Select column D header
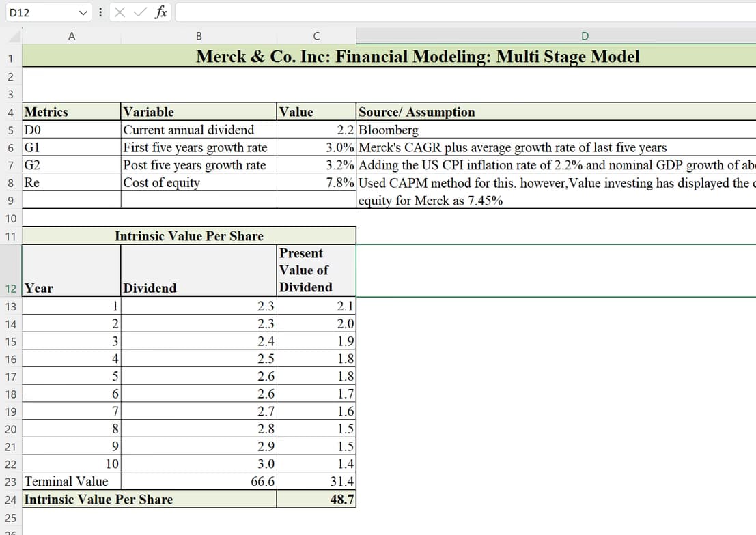This screenshot has width=756, height=535. pyautogui.click(x=584, y=35)
